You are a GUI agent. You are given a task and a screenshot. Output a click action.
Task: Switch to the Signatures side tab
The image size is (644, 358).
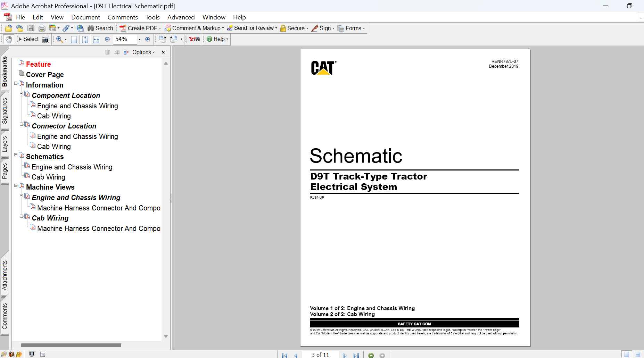pyautogui.click(x=5, y=111)
